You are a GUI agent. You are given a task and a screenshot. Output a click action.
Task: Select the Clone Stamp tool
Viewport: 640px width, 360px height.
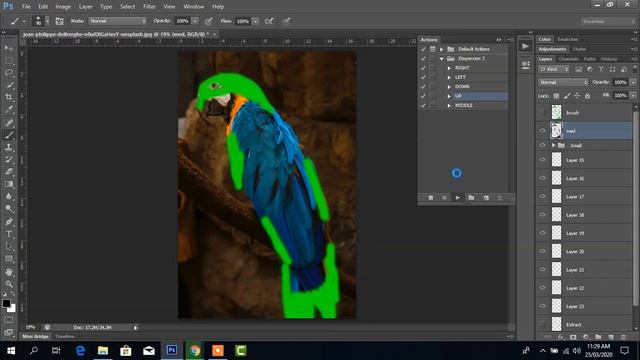click(9, 147)
